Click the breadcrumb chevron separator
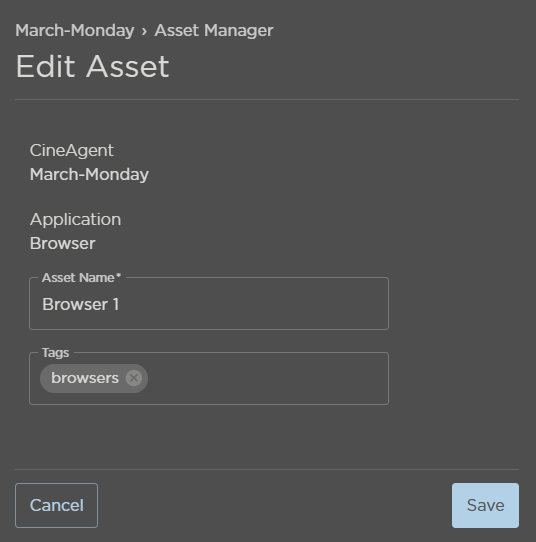536x542 pixels. (x=144, y=31)
